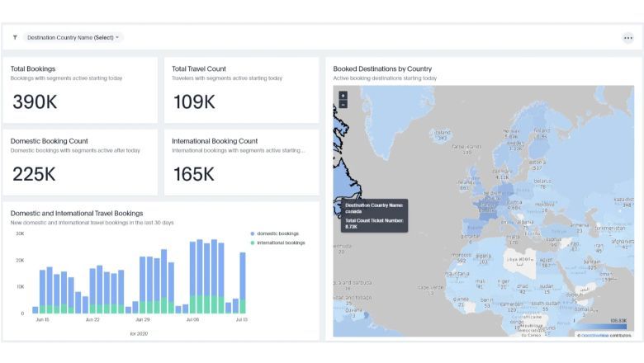
Task: Click the Jun 29 axis label
Action: pyautogui.click(x=143, y=319)
